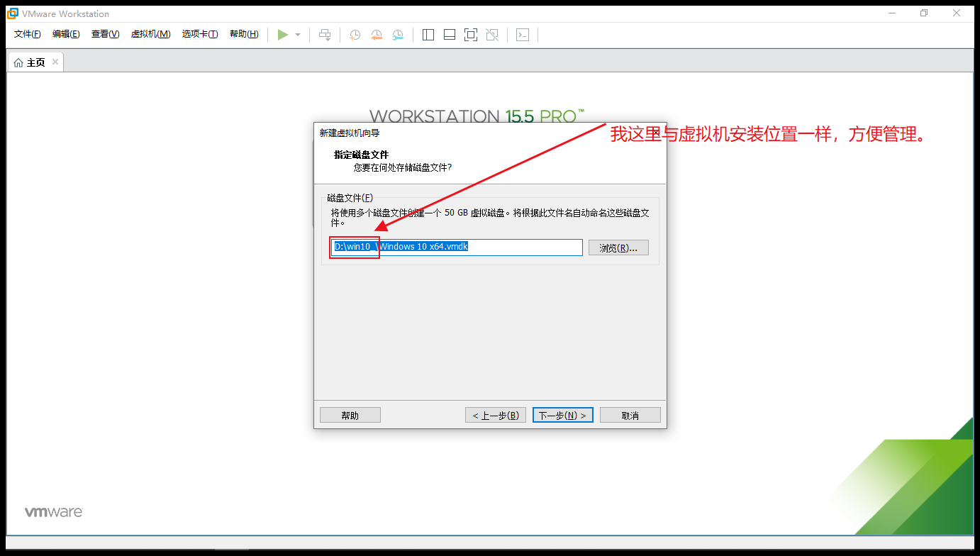
Task: Click the 指定磁盘文件 heading text
Action: click(362, 155)
